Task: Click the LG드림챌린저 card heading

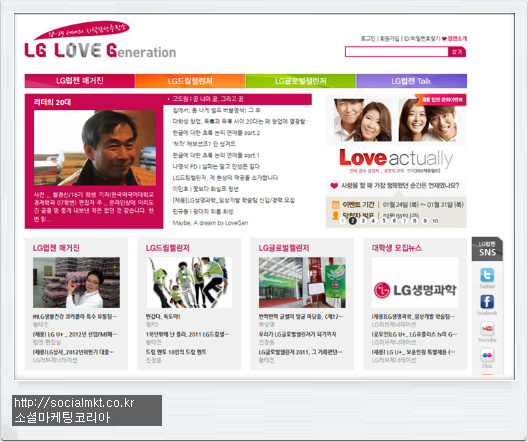Action: click(167, 248)
